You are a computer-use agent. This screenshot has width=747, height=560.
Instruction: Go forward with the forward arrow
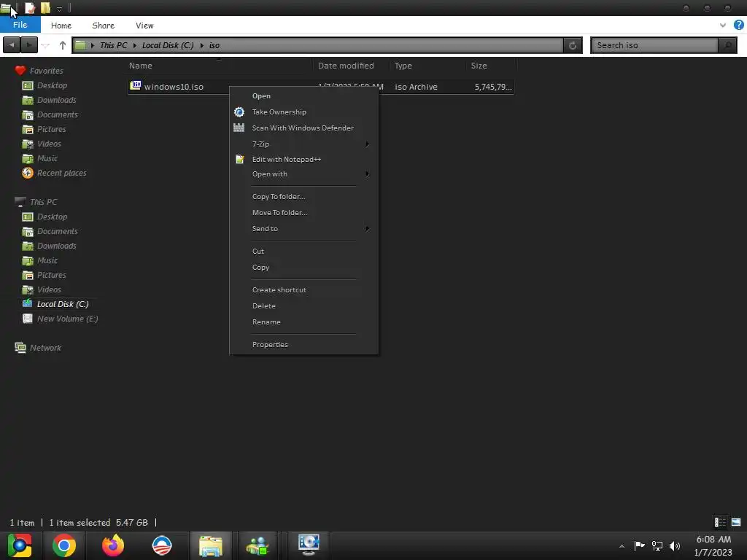[x=28, y=45]
